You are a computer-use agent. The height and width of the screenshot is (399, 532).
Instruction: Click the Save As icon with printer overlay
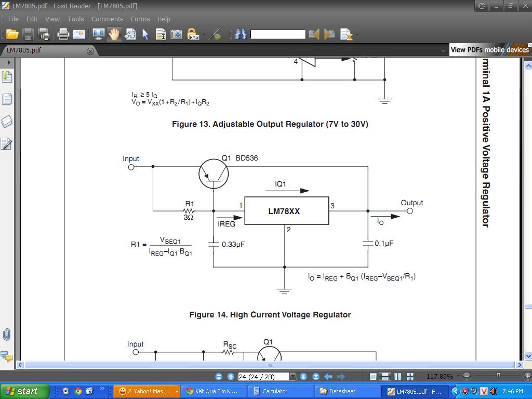[44, 34]
